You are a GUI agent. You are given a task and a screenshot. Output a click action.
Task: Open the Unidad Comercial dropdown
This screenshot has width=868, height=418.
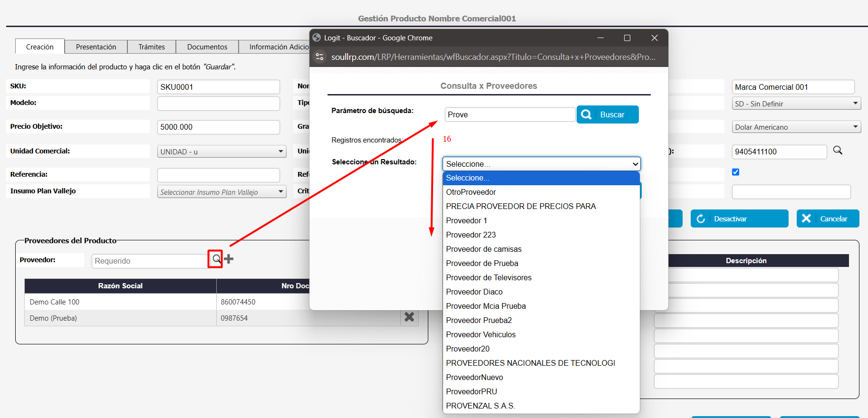[222, 152]
